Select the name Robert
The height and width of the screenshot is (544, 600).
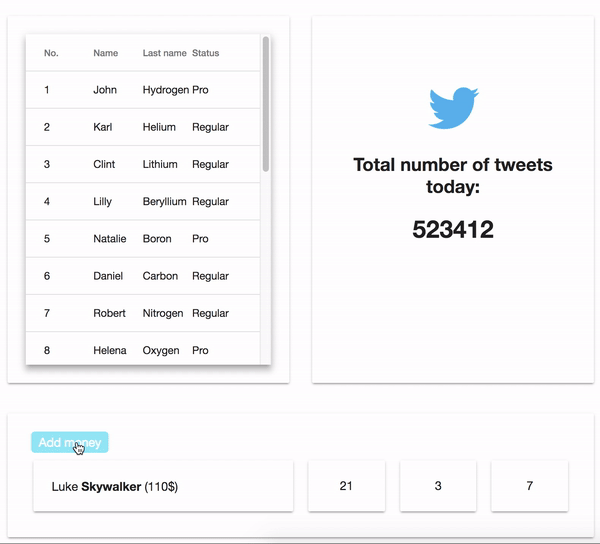pos(109,313)
